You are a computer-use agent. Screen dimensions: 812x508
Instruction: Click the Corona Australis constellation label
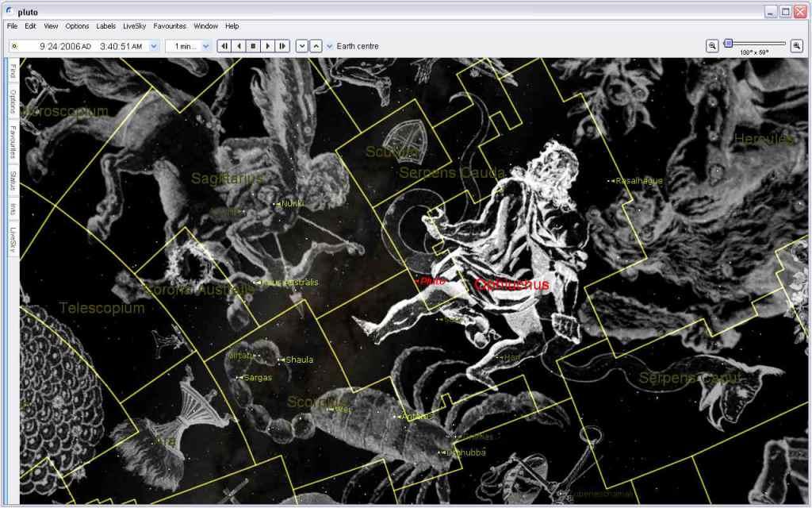point(199,289)
